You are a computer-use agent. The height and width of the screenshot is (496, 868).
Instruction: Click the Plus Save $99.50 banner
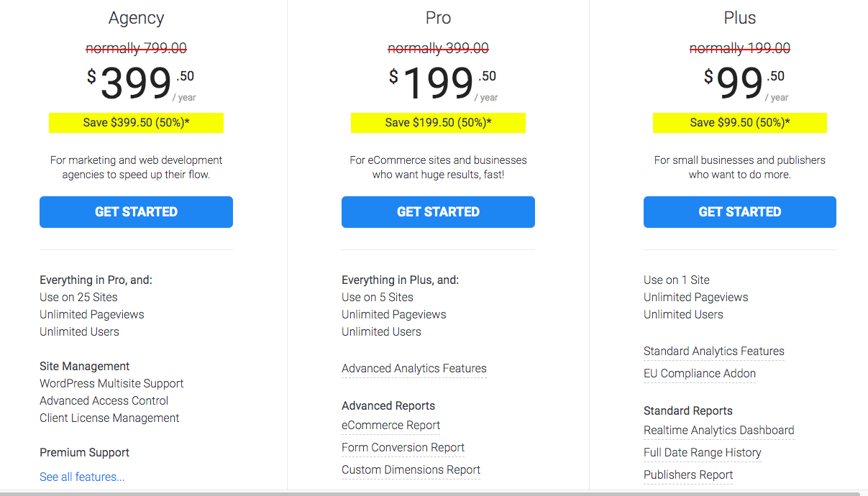(739, 123)
